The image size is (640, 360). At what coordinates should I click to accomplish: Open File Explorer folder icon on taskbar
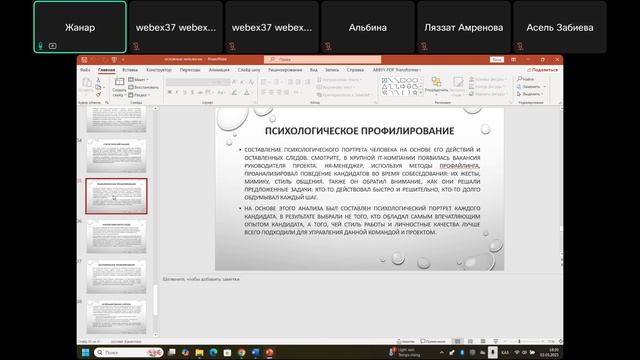[x=199, y=352]
